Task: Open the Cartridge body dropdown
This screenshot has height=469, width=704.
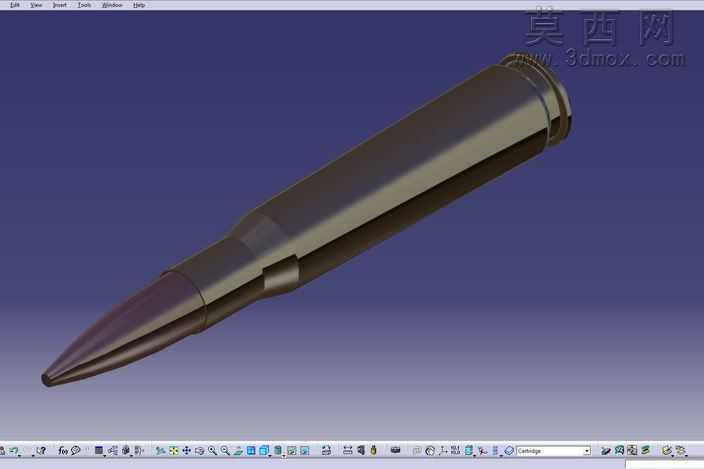Action: point(587,451)
